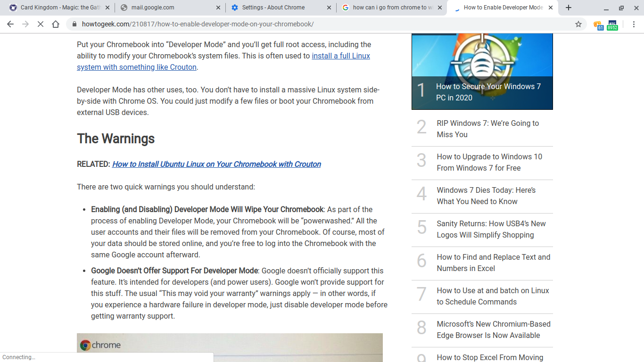Screen dimensions: 644x362
Task: Click the 'RELATED:' label
Action: click(93, 164)
